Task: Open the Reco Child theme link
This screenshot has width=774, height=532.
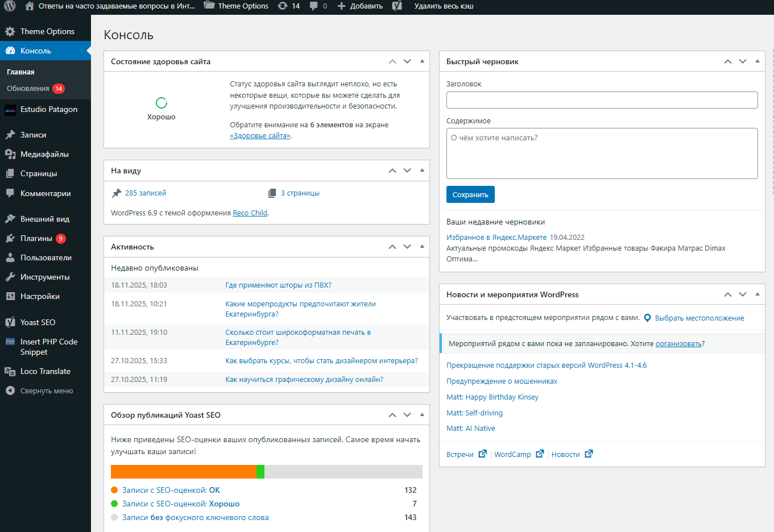Action: 250,213
